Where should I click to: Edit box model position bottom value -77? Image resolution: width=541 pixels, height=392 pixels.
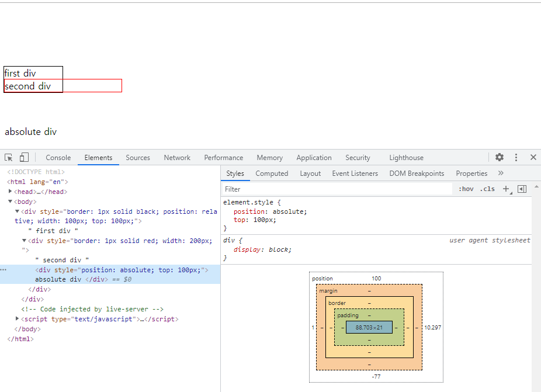pos(376,376)
